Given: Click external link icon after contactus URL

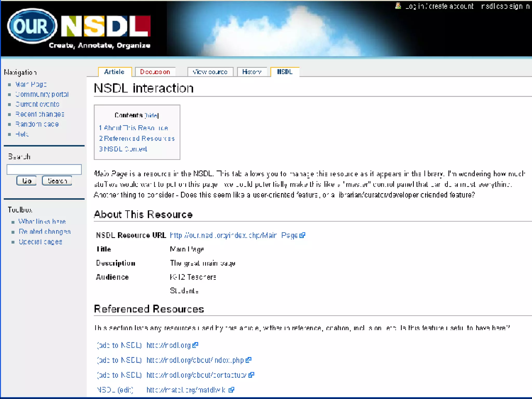Looking at the screenshot, I should click(251, 375).
